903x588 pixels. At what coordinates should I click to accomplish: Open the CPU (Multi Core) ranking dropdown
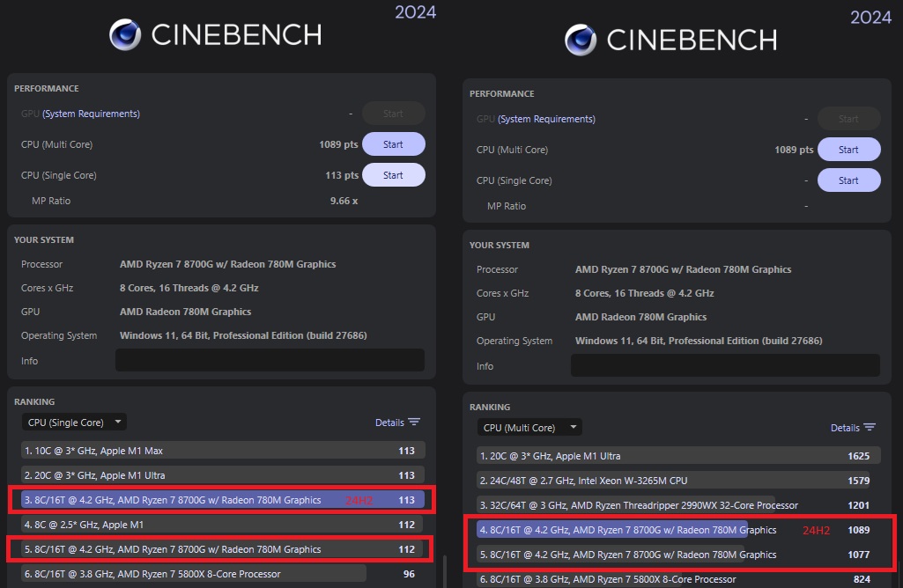[x=529, y=427]
